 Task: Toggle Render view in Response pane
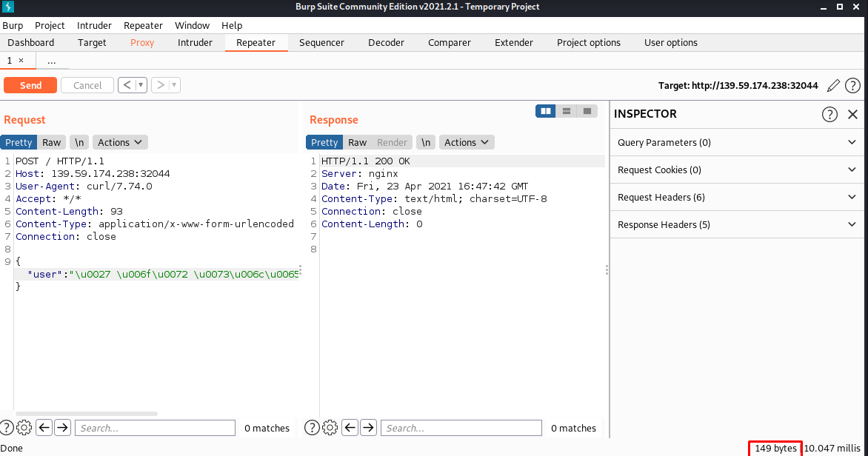click(392, 142)
